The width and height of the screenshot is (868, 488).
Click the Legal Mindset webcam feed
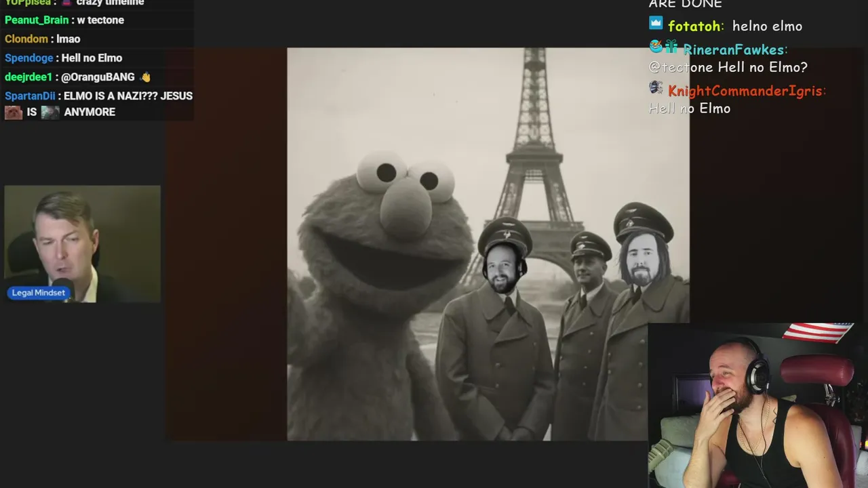pyautogui.click(x=83, y=243)
